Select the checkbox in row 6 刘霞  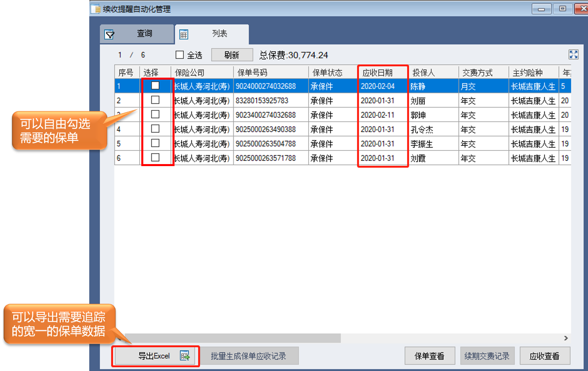155,158
